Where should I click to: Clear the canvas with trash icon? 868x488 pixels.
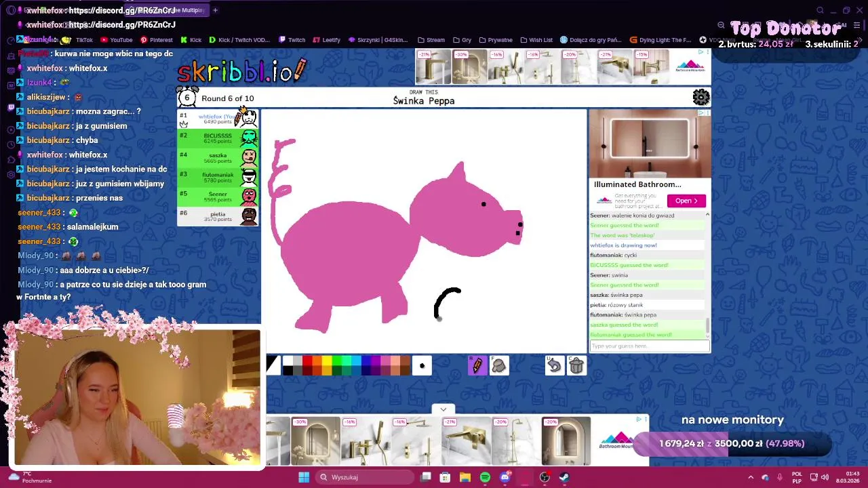click(x=576, y=366)
